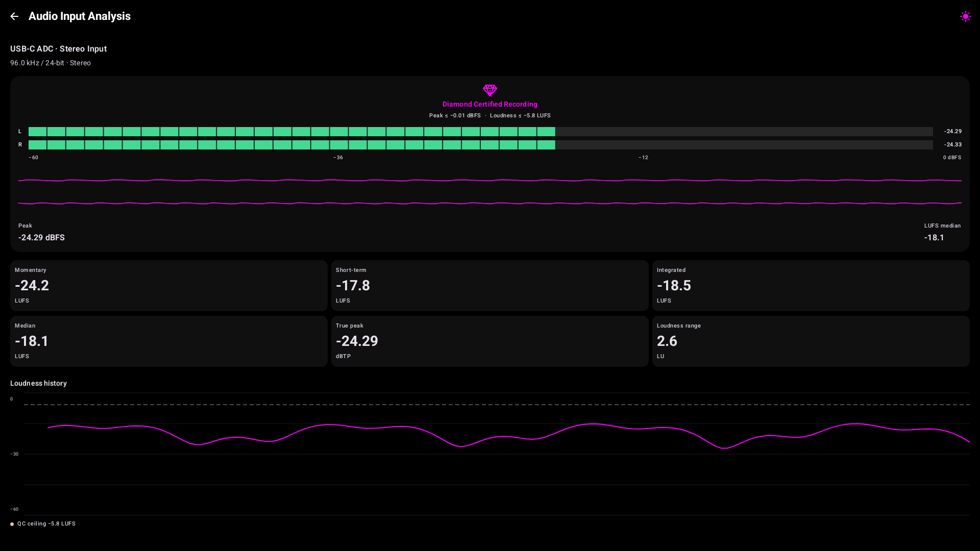Click the loudness history curve chart
980x551 pixels.
(497, 454)
